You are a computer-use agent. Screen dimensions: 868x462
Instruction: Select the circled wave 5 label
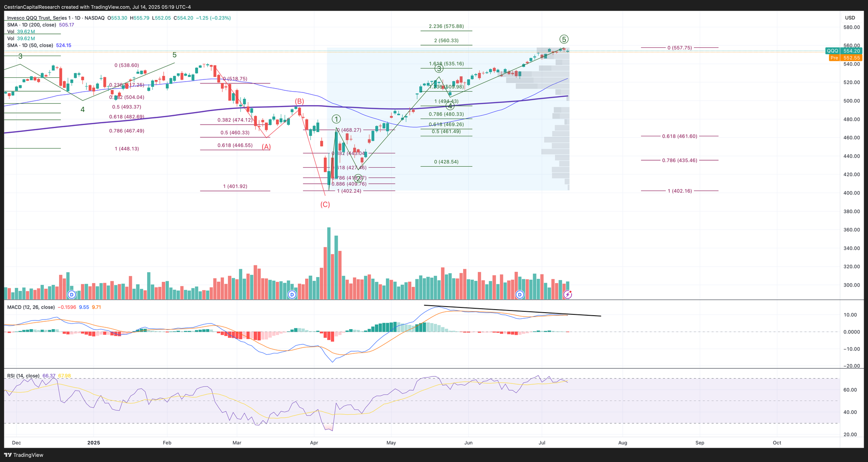point(564,39)
